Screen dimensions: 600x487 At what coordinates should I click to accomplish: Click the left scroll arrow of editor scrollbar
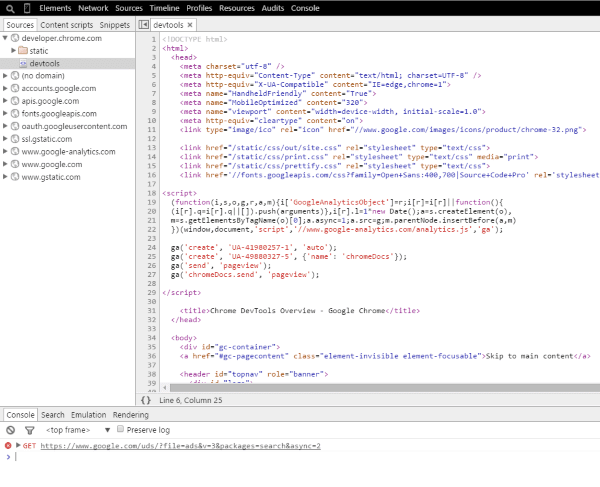pyautogui.click(x=165, y=388)
